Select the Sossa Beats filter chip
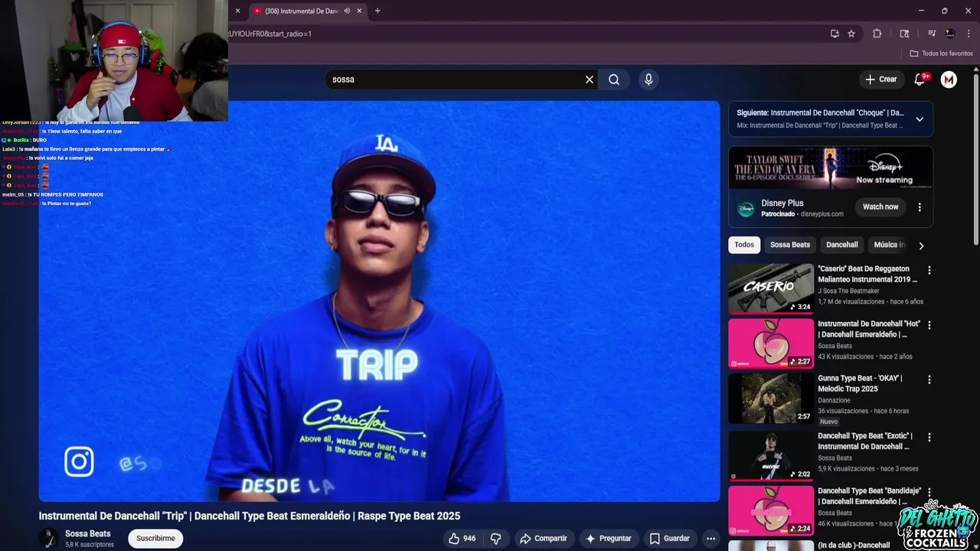 click(789, 245)
